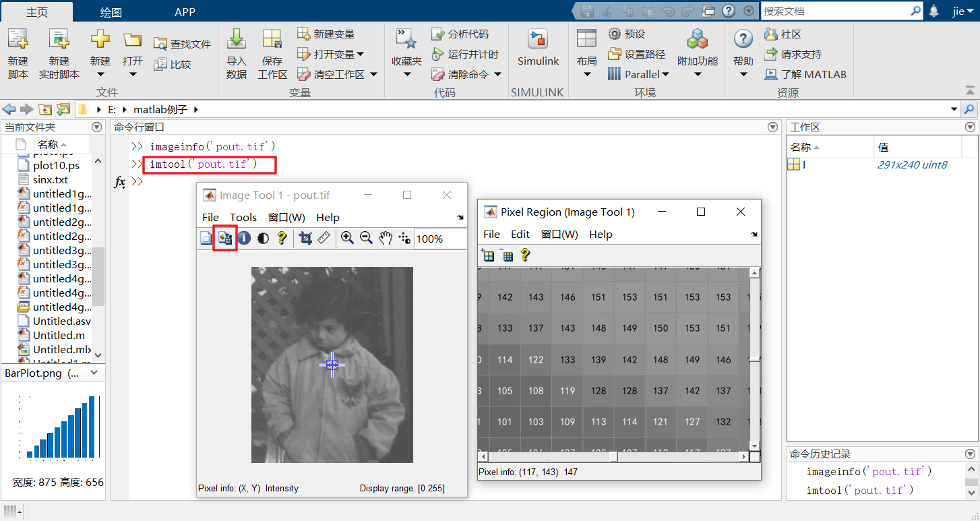Open the Adjust Contrast tool
Viewport: 980px width, 521px height.
tap(262, 239)
